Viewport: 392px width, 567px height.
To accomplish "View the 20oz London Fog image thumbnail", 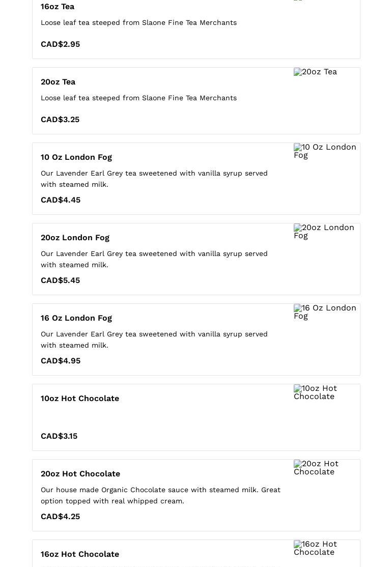I will point(324,232).
